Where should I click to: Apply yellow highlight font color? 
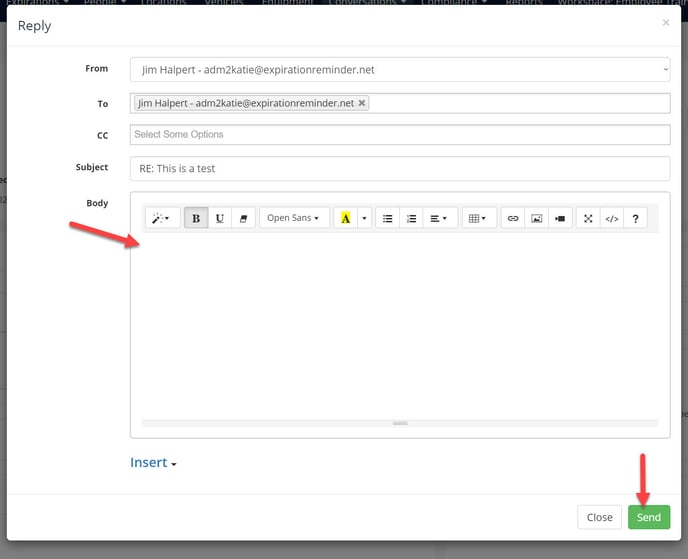[346, 218]
